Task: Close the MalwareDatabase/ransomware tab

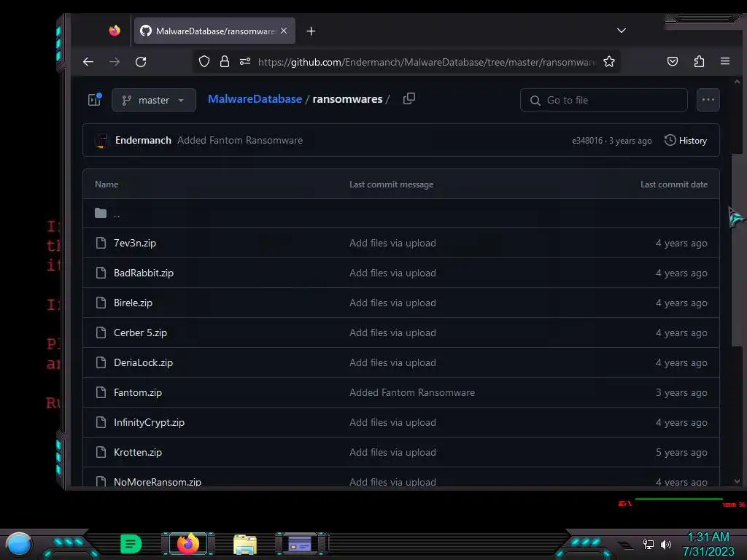Action: tap(284, 31)
